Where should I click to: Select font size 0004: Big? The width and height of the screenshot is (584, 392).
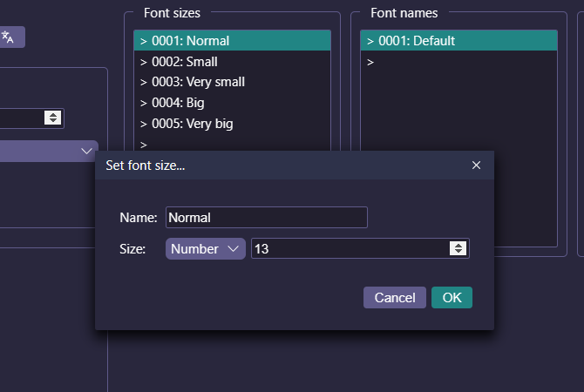coord(232,103)
